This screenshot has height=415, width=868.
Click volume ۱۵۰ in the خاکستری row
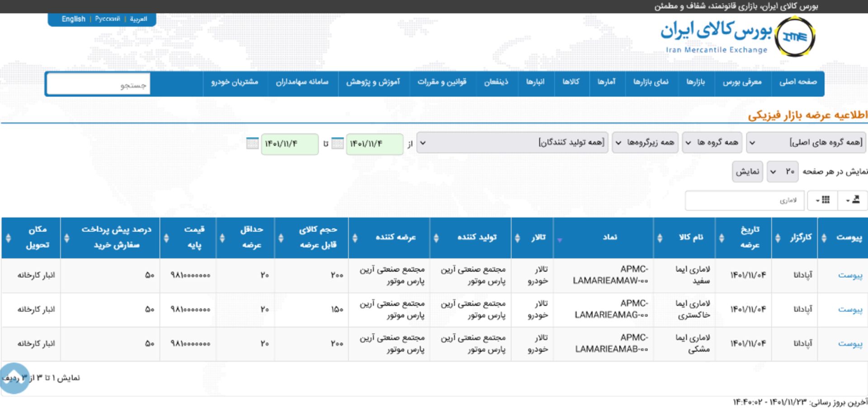click(x=337, y=310)
